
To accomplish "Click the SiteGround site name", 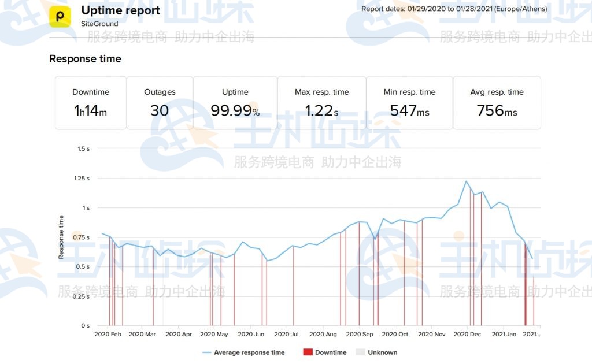I will 99,24.
